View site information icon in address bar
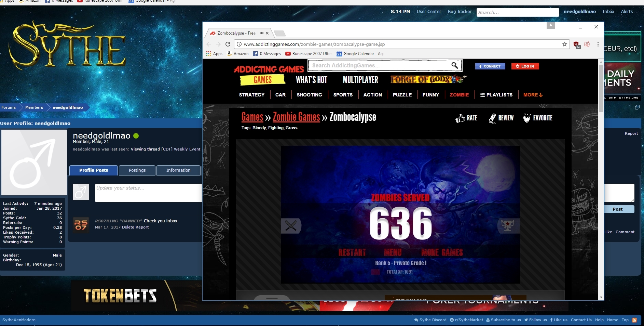This screenshot has width=644, height=326. pyautogui.click(x=239, y=44)
